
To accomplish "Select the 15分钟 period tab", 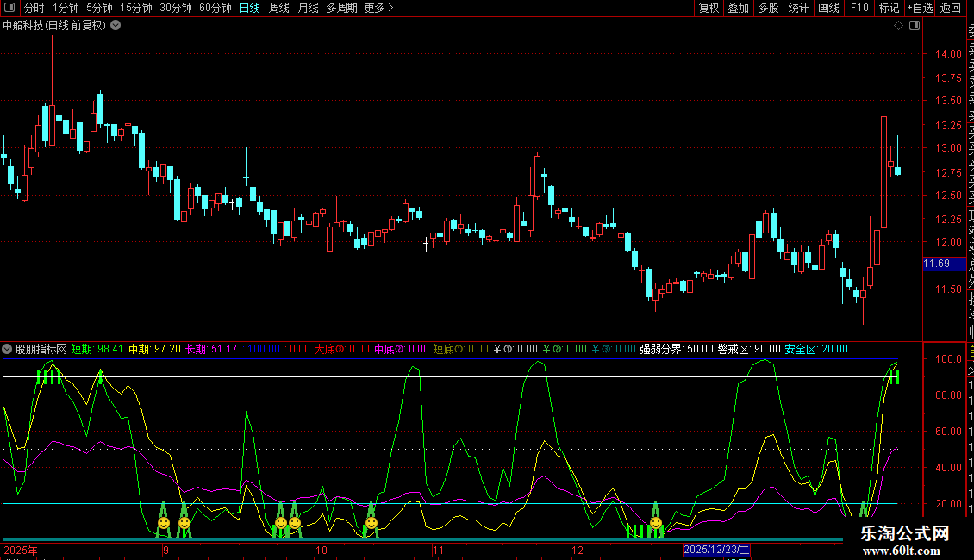I will tap(135, 8).
